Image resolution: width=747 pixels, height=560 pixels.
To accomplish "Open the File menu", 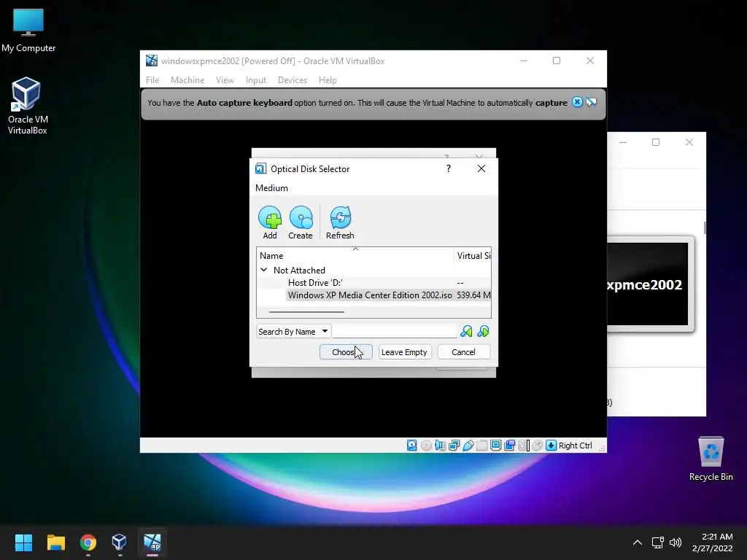I will pos(152,80).
